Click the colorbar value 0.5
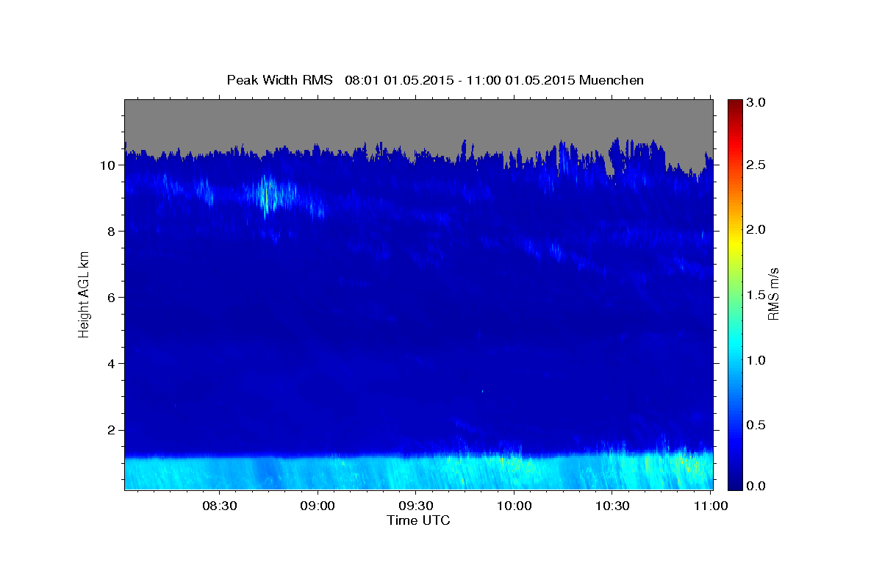882x588 pixels. click(x=756, y=425)
